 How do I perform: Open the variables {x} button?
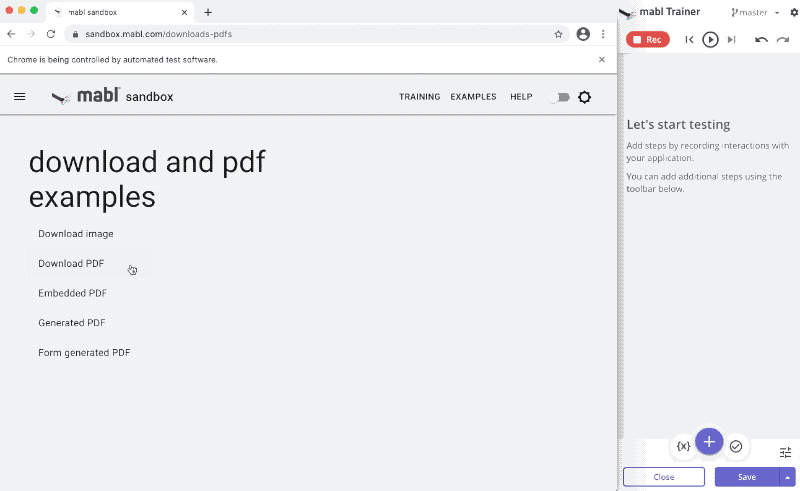coord(683,446)
